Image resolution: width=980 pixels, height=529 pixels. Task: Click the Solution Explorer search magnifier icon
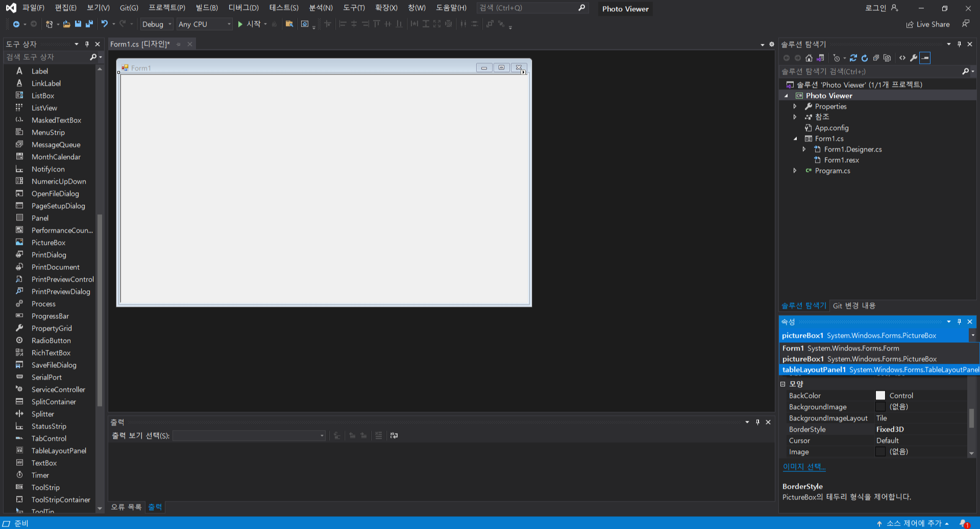coord(965,71)
